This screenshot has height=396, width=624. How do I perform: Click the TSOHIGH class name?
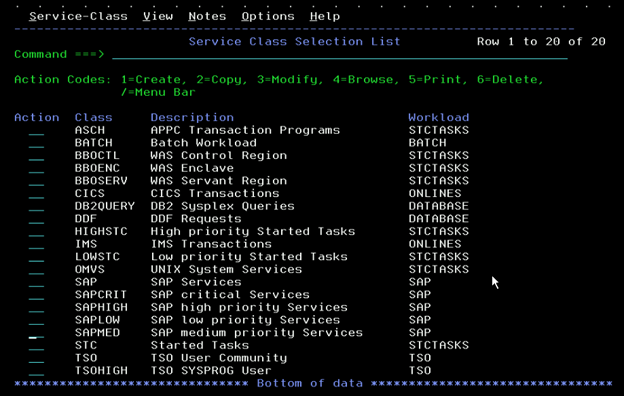tap(101, 370)
